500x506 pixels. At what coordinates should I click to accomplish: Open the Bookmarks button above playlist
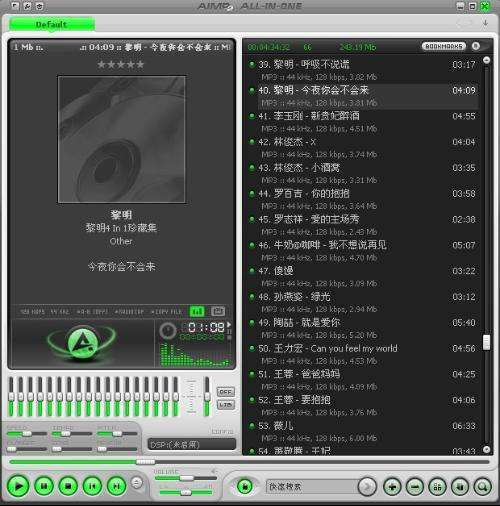(x=444, y=46)
